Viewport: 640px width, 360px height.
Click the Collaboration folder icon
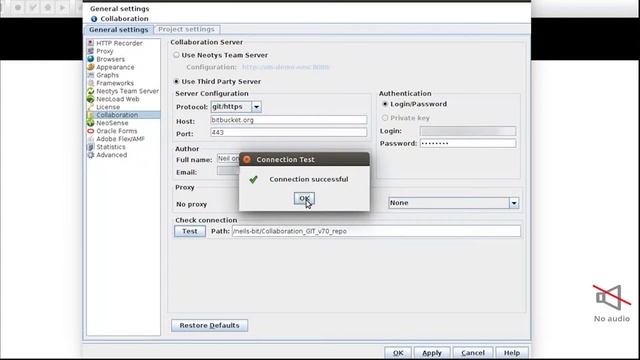point(91,115)
